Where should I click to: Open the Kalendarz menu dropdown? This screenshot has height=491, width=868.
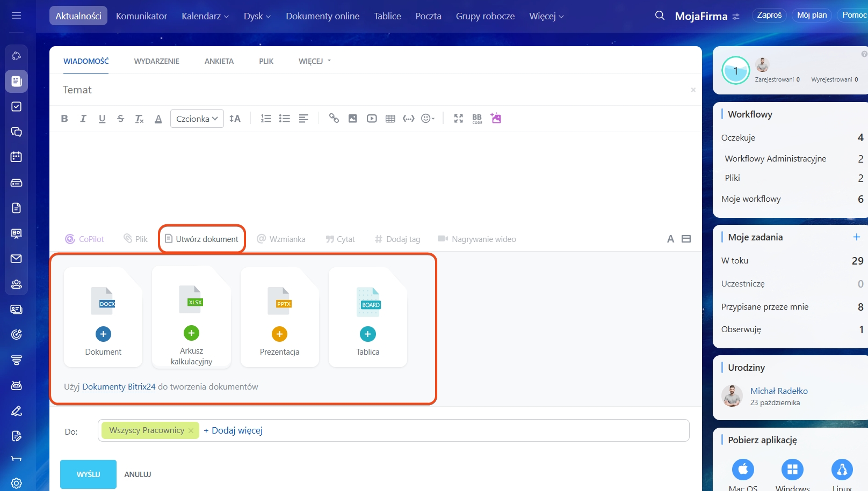point(205,16)
